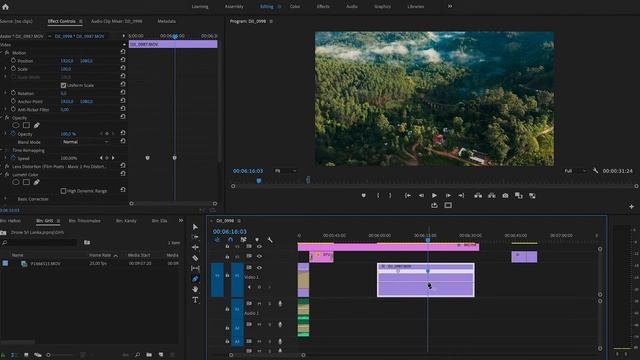The height and width of the screenshot is (360, 640).
Task: Switch to the Audio workspace
Action: pos(352,7)
